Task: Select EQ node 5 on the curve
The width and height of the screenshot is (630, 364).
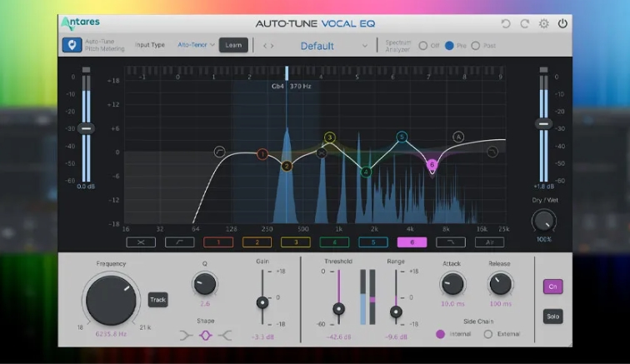Action: click(402, 137)
